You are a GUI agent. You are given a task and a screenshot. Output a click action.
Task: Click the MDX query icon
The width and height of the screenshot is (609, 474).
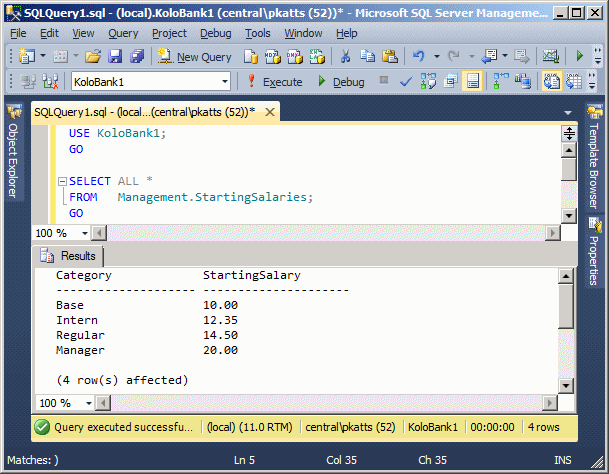tap(273, 56)
